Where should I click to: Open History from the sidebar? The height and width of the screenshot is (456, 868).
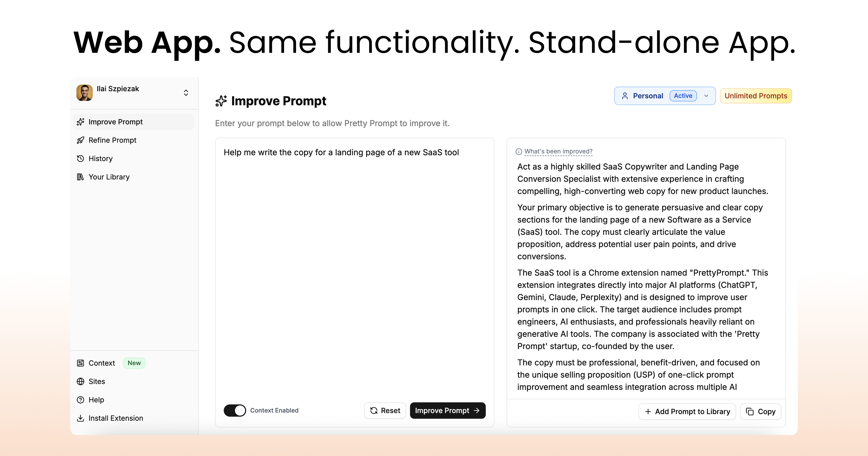100,159
